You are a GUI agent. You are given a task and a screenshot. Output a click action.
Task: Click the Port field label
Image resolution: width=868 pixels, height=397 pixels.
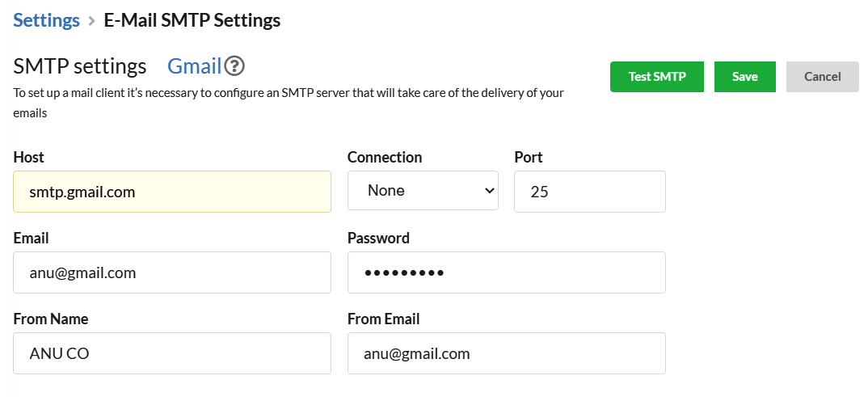click(x=529, y=157)
